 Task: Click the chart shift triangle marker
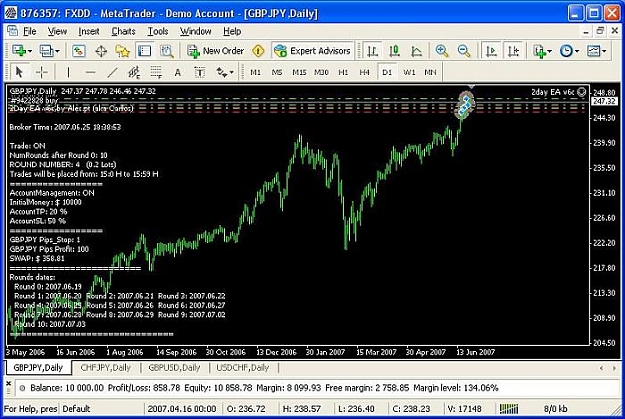pyautogui.click(x=472, y=87)
